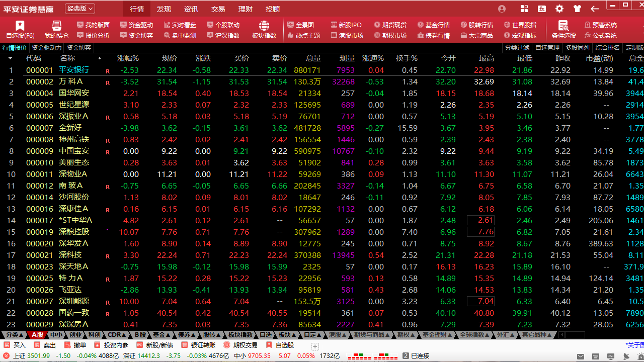This screenshot has height=362, width=644.
Task: Open 公式系统 fx item
Action: pos(600,35)
